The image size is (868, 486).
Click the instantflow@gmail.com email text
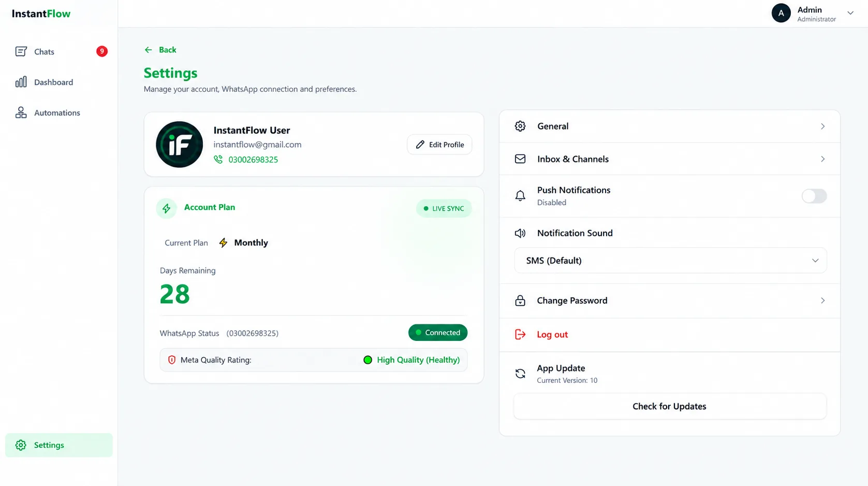click(257, 145)
